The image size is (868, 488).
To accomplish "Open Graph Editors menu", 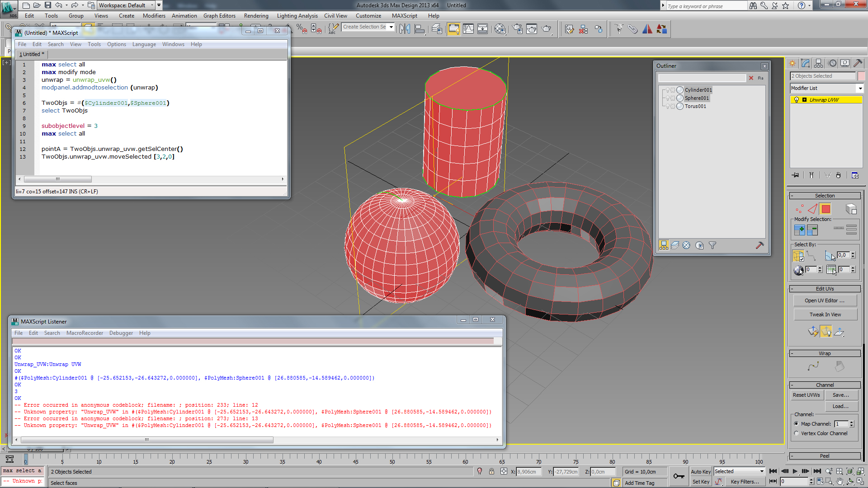I will pyautogui.click(x=219, y=16).
